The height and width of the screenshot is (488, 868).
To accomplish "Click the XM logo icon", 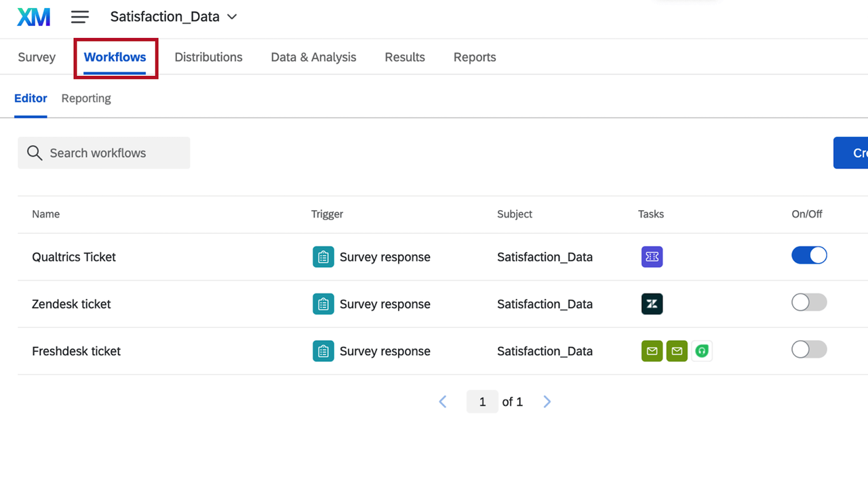I will click(x=34, y=17).
